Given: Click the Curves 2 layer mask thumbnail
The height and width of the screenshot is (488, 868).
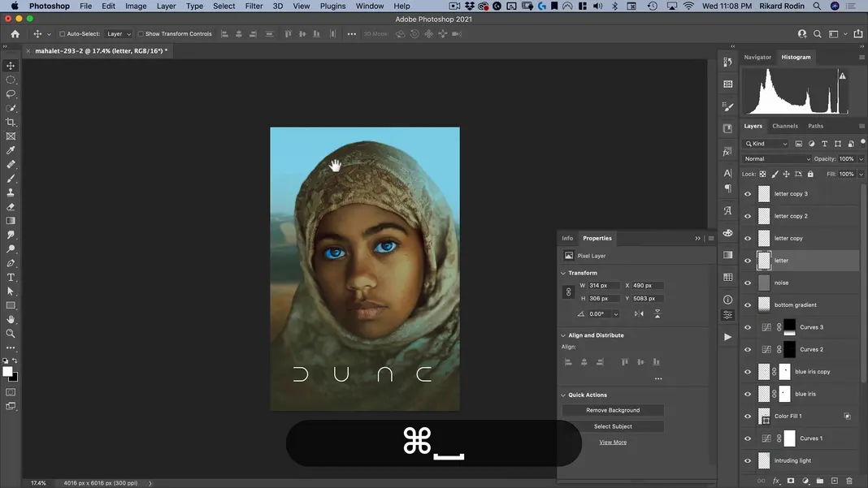Looking at the screenshot, I should pos(789,350).
